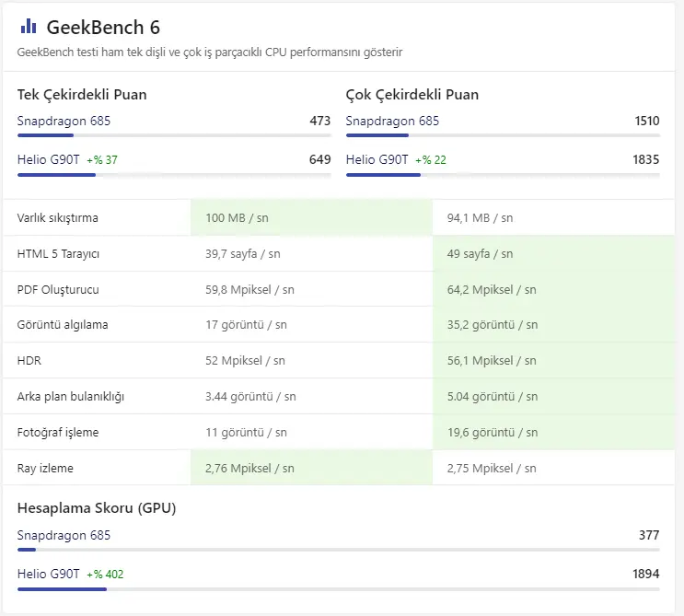Open Snapdragon 685 link under Tek Çekirdekli Puan
The width and height of the screenshot is (684, 616).
(64, 121)
